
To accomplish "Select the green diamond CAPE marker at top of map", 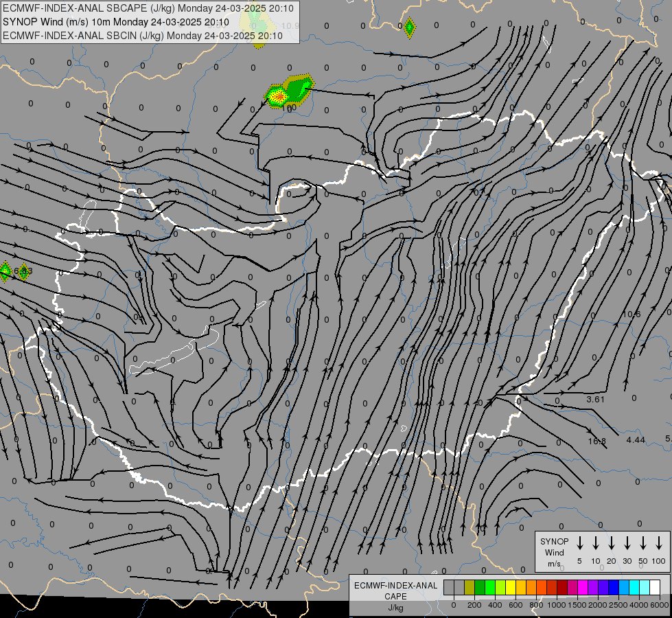I will click(409, 28).
